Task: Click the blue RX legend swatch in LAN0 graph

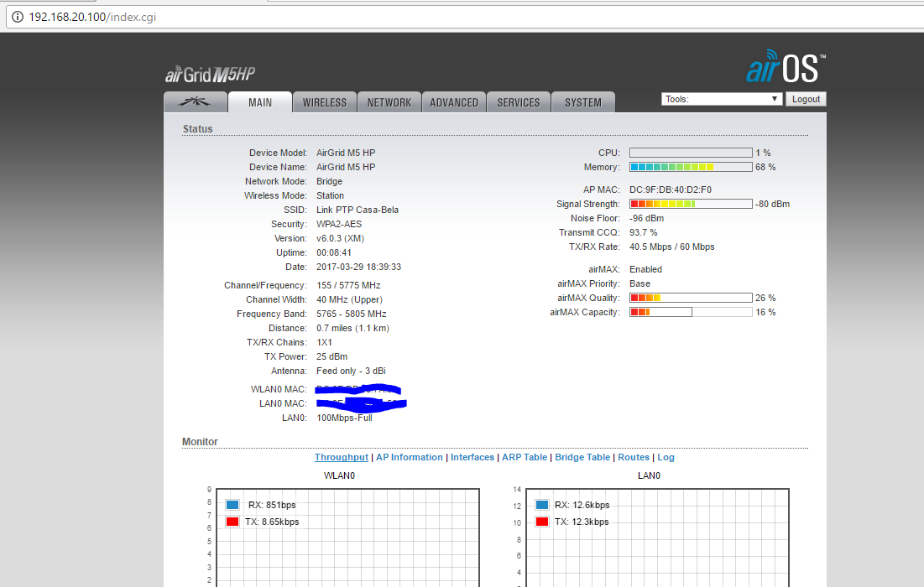Action: click(542, 505)
